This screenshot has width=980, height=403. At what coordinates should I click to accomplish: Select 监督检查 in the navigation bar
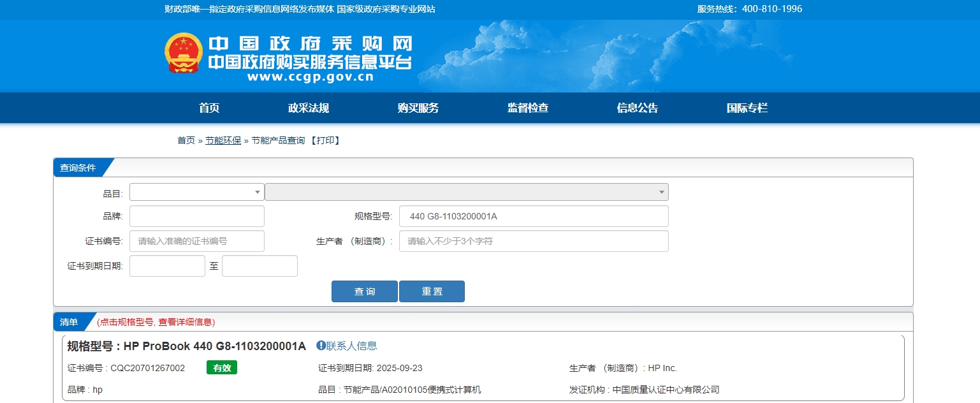point(528,108)
